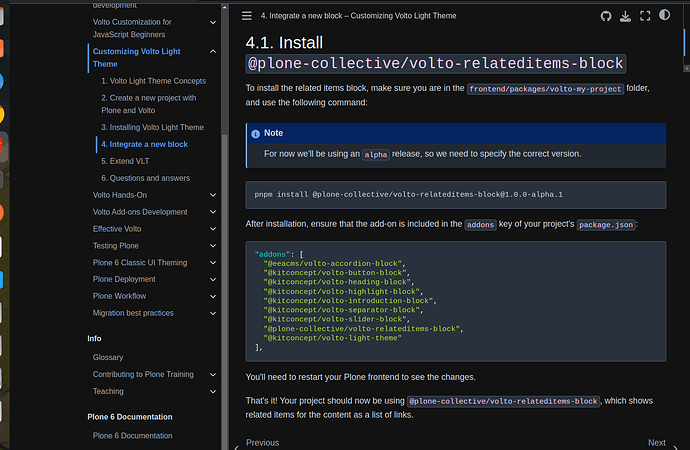Screen dimensions: 690x450
Task: Expand the Plone Deployment chevron
Action: coord(213,279)
